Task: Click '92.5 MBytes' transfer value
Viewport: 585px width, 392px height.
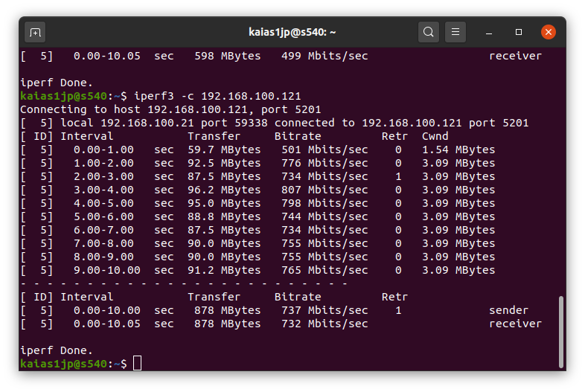Action: [224, 163]
